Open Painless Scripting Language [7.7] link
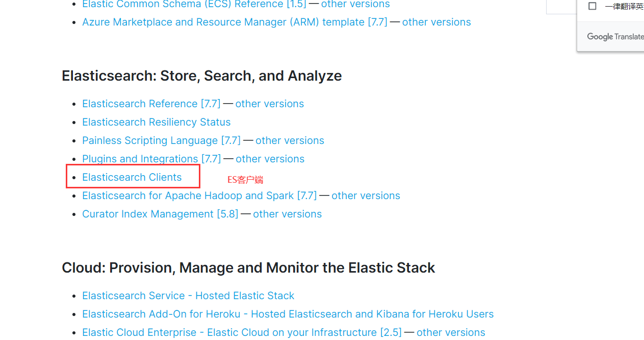This screenshot has width=644, height=340. pos(161,140)
